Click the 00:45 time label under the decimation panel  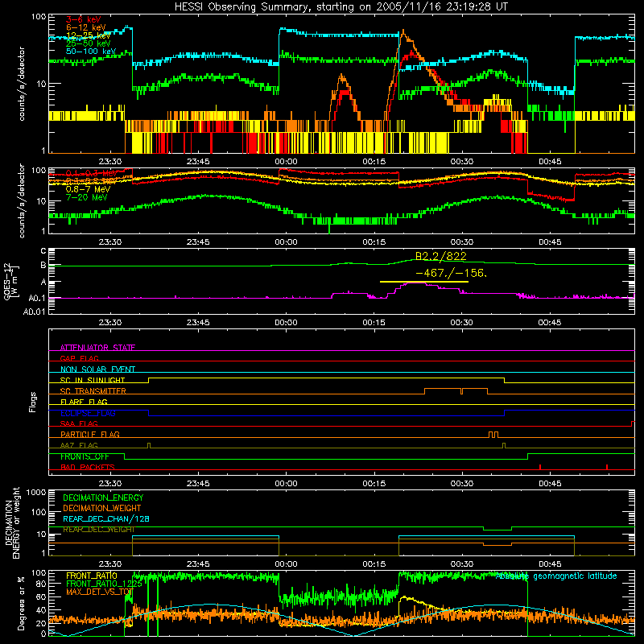[x=550, y=564]
